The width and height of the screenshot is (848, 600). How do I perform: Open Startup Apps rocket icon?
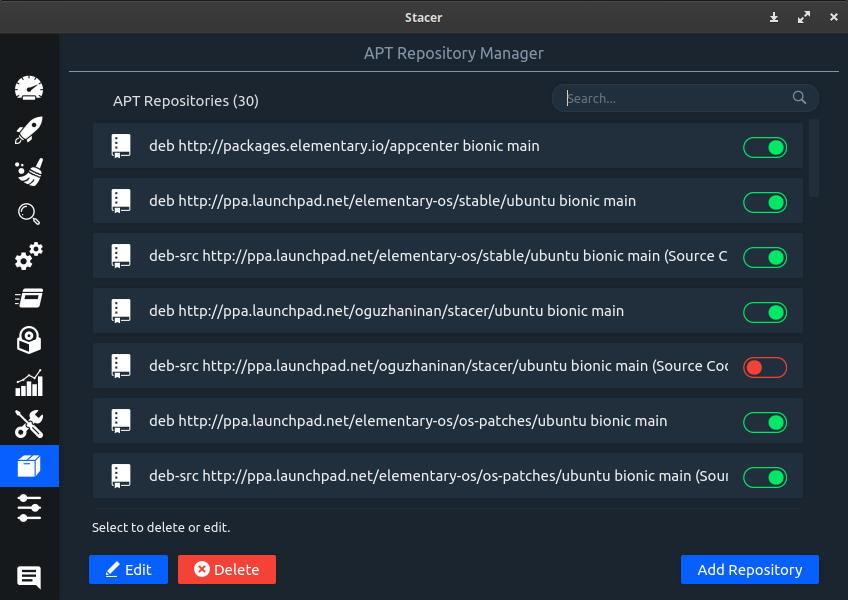[29, 130]
